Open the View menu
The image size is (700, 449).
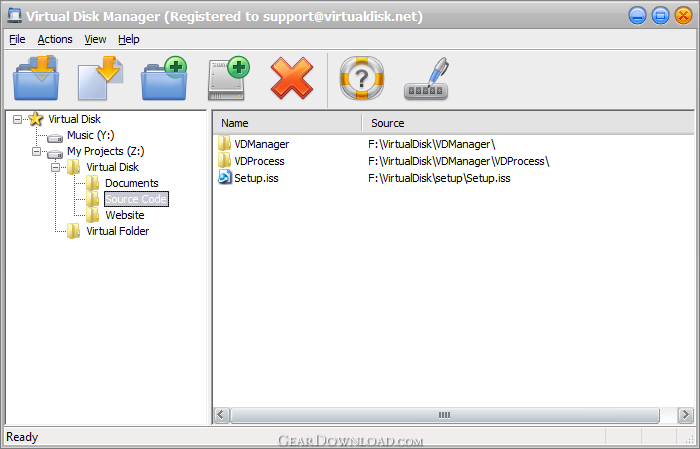pos(96,39)
